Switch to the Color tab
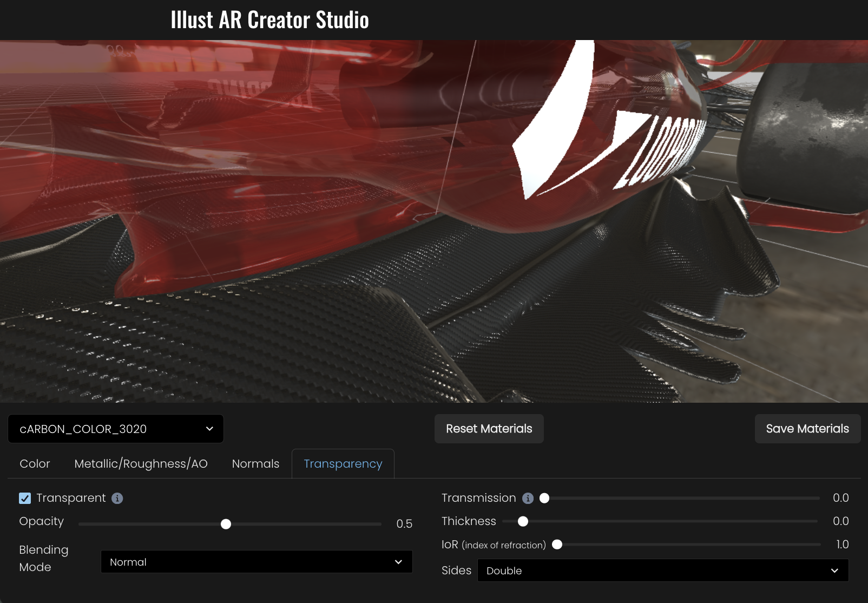868x603 pixels. pos(35,464)
